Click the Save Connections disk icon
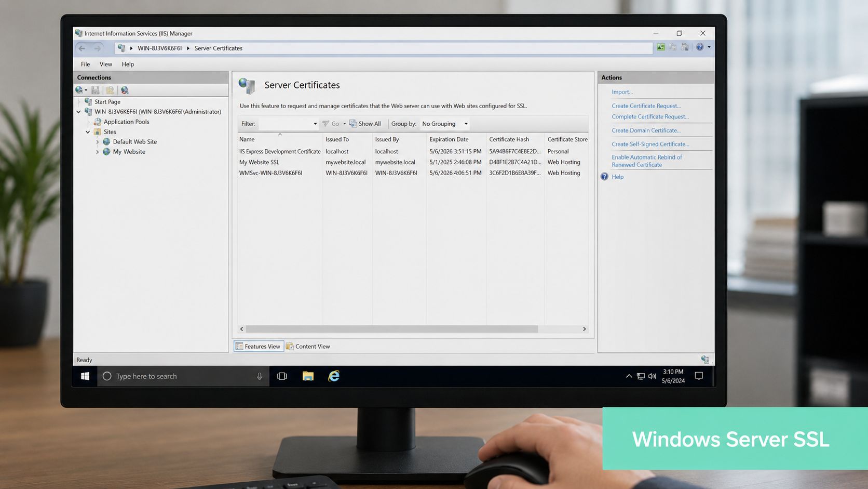This screenshot has height=489, width=868. pyautogui.click(x=95, y=90)
